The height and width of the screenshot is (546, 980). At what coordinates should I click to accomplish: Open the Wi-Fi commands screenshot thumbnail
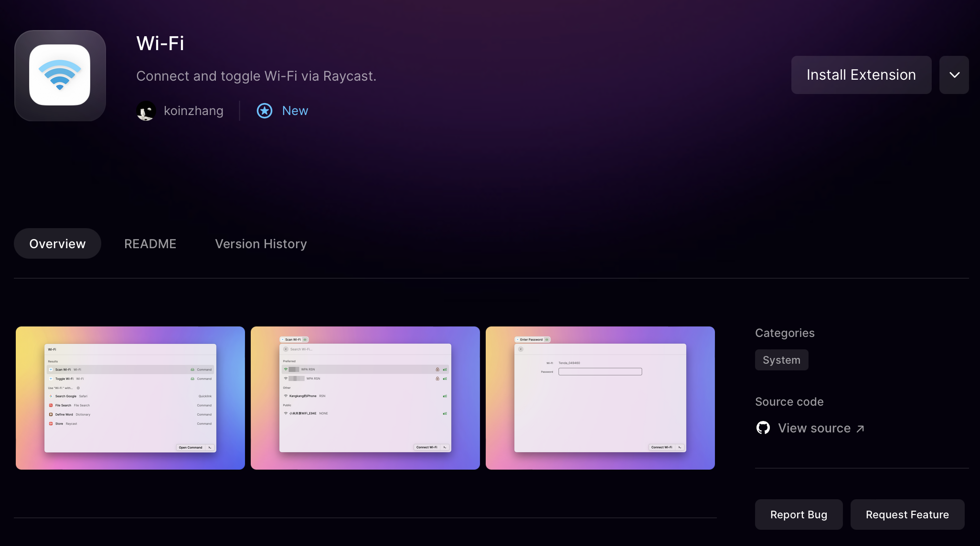(130, 398)
